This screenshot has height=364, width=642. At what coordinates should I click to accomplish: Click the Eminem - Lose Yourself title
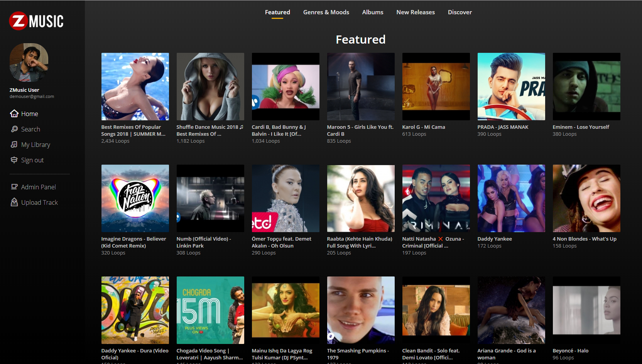click(x=581, y=127)
